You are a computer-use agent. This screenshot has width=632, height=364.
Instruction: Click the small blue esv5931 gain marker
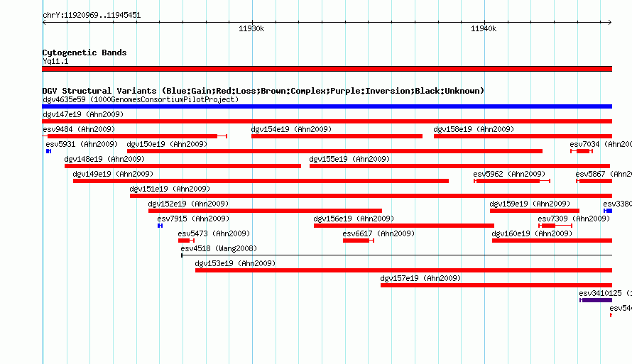(x=48, y=151)
